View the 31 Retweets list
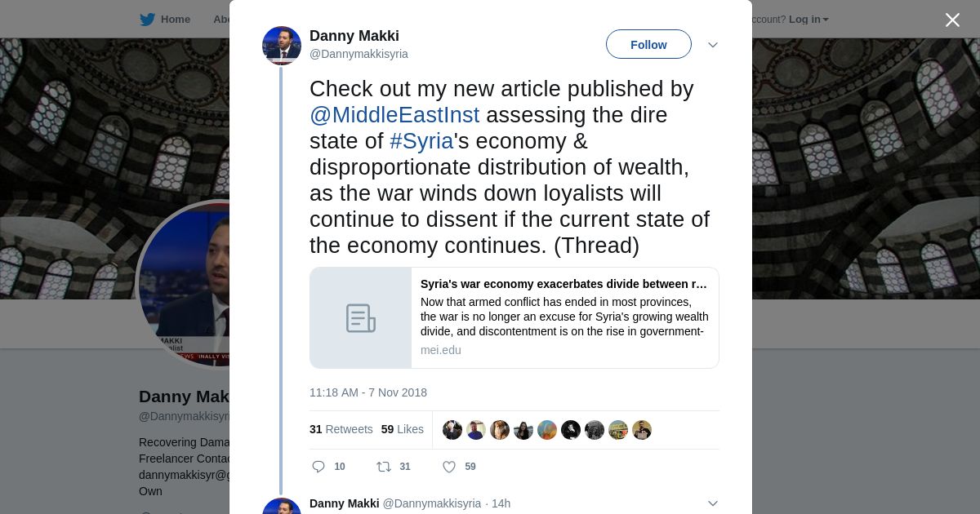Viewport: 980px width, 514px height. [341, 429]
